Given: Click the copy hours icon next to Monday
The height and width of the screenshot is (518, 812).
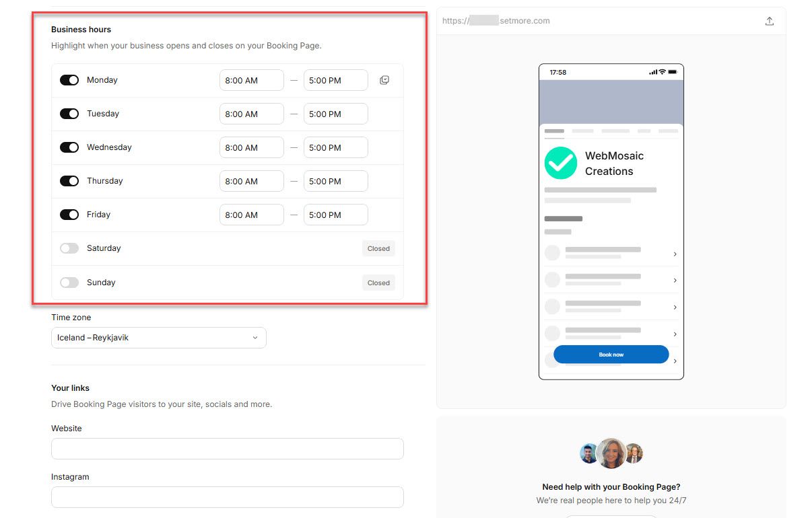Looking at the screenshot, I should pyautogui.click(x=384, y=80).
